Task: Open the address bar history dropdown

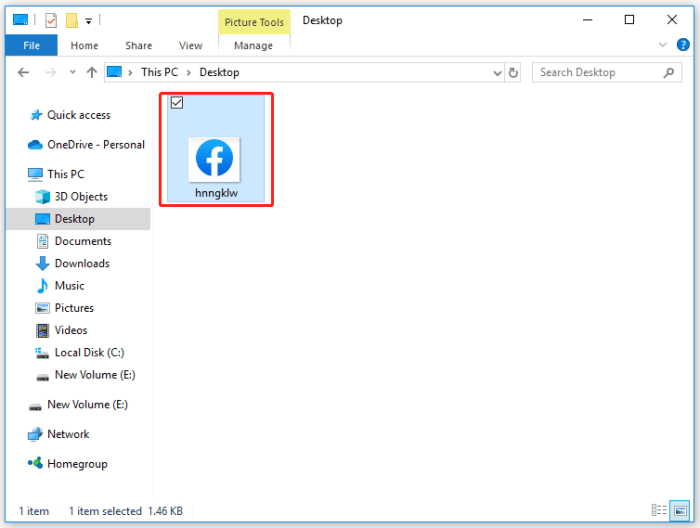Action: click(498, 72)
